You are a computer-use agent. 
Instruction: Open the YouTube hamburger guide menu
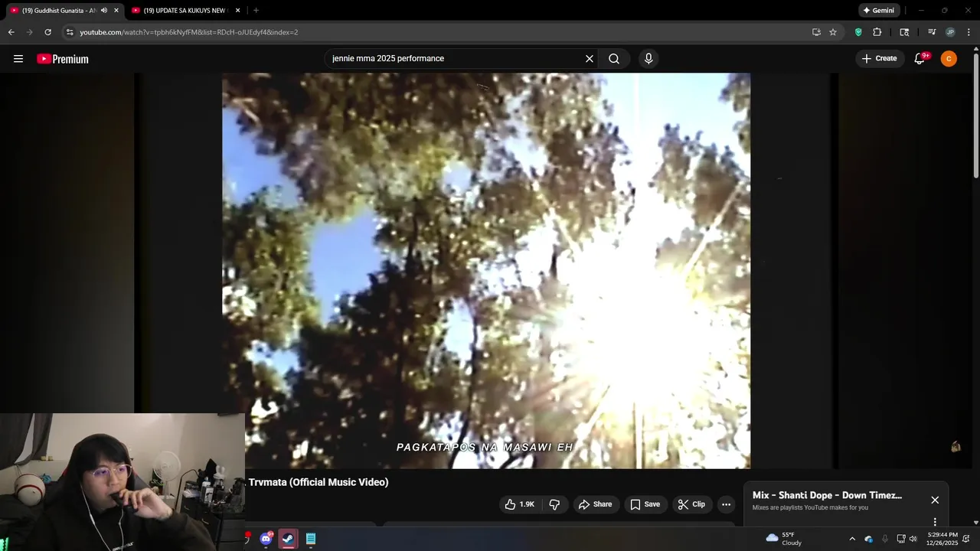pyautogui.click(x=18, y=59)
